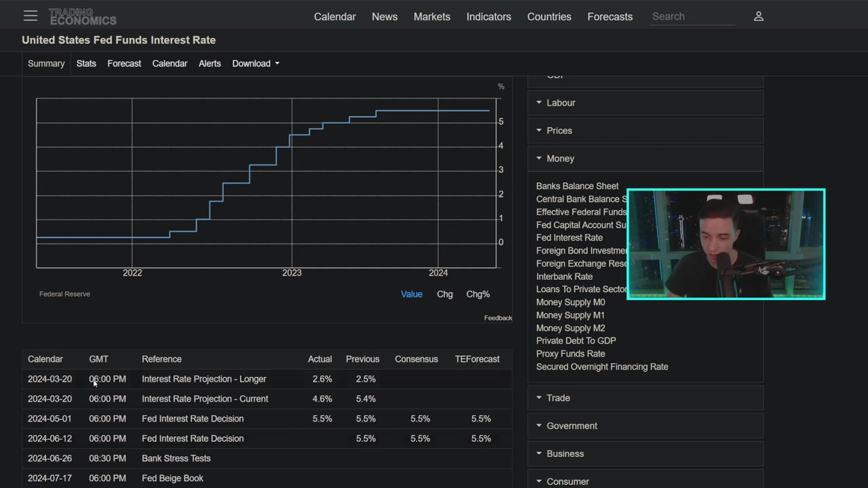
Task: Expand the Trade section
Action: click(646, 398)
